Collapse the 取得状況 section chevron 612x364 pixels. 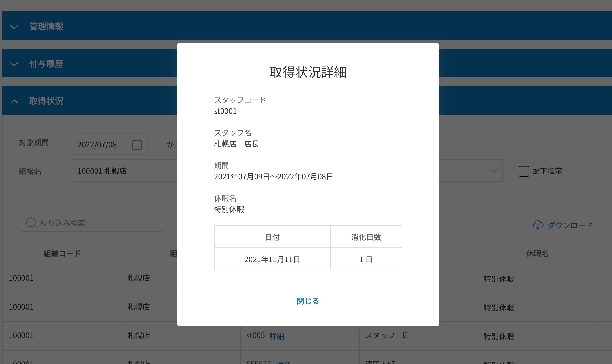[x=14, y=101]
